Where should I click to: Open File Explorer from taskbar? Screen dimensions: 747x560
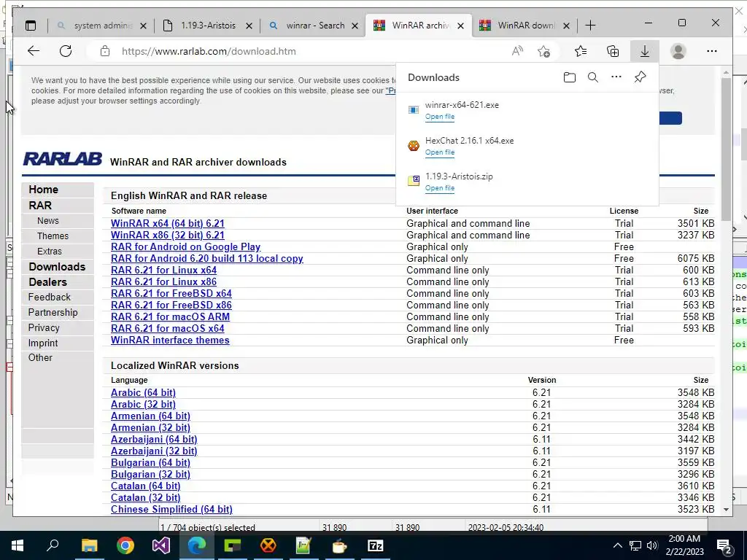point(89,545)
